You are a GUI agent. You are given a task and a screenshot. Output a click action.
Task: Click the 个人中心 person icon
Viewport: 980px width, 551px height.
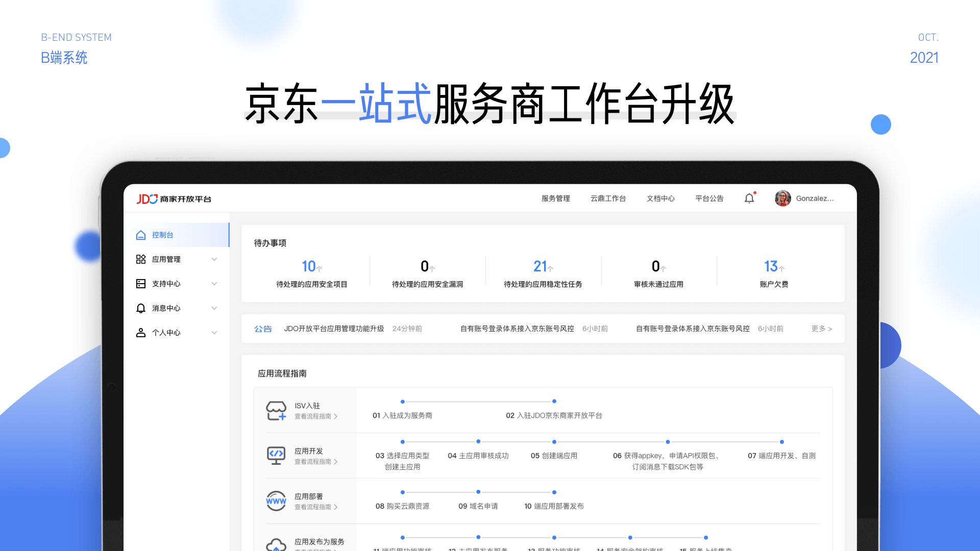click(x=141, y=333)
